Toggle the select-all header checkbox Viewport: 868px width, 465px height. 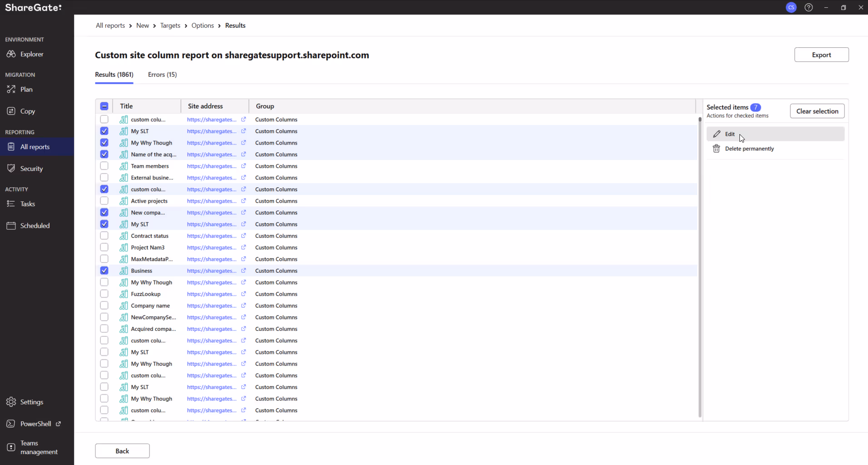(x=104, y=106)
